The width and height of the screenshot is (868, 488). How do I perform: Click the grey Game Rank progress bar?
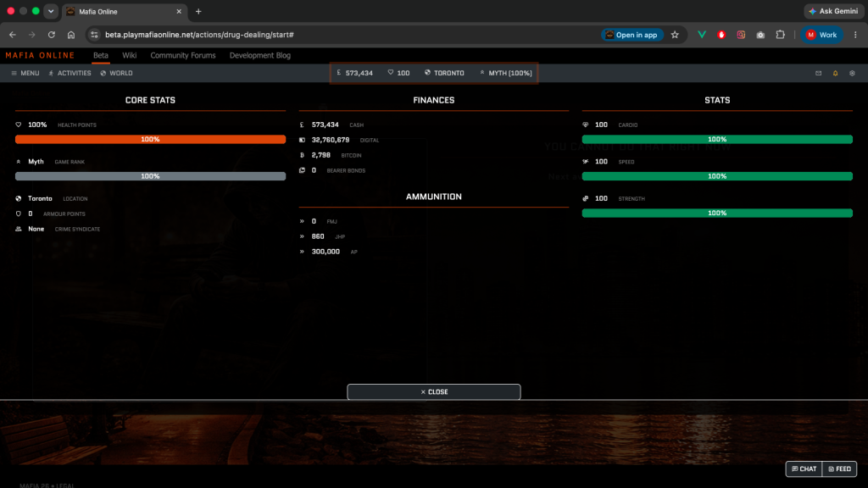click(151, 176)
